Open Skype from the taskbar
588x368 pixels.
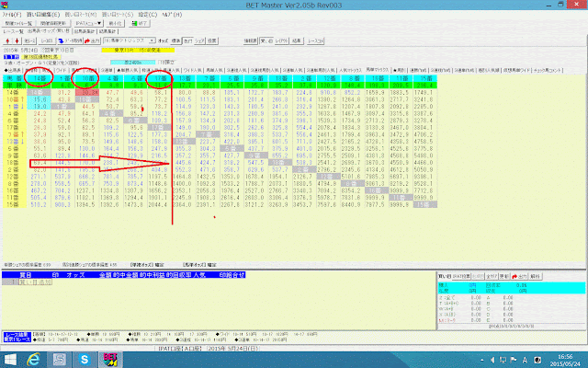[x=85, y=360]
